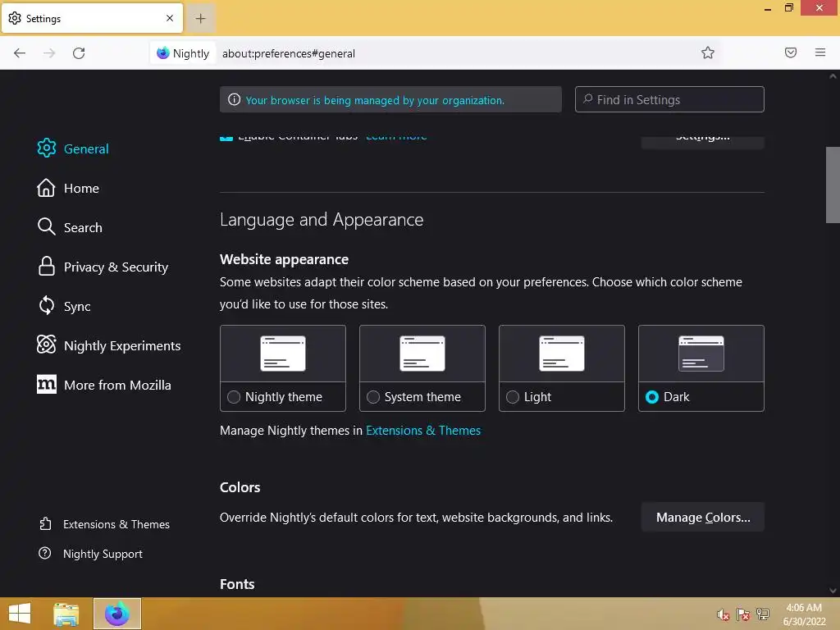The height and width of the screenshot is (630, 840).
Task: Click the scrollbar down arrow
Action: click(x=833, y=591)
